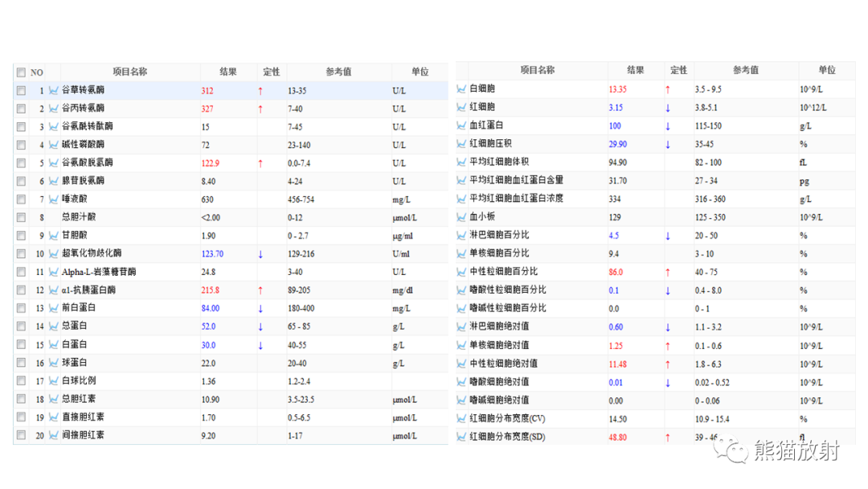Click left table 结果 column header
Screen dimensions: 868x489
coord(228,72)
